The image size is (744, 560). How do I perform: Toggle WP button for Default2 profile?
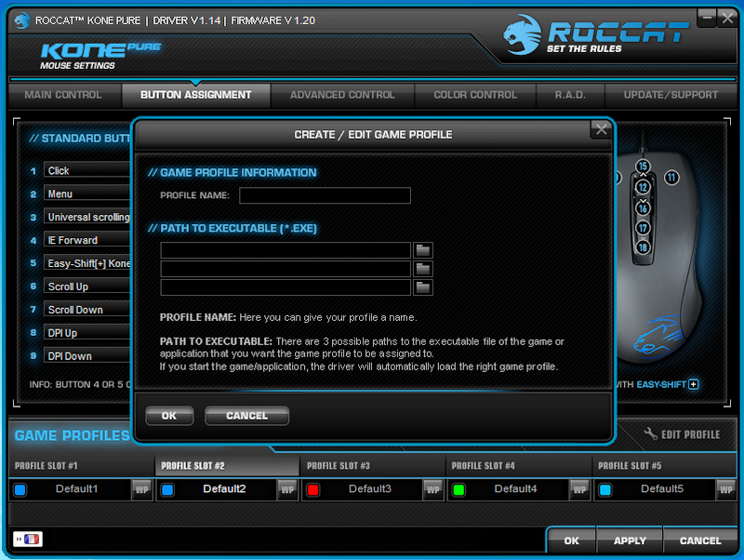pos(287,489)
